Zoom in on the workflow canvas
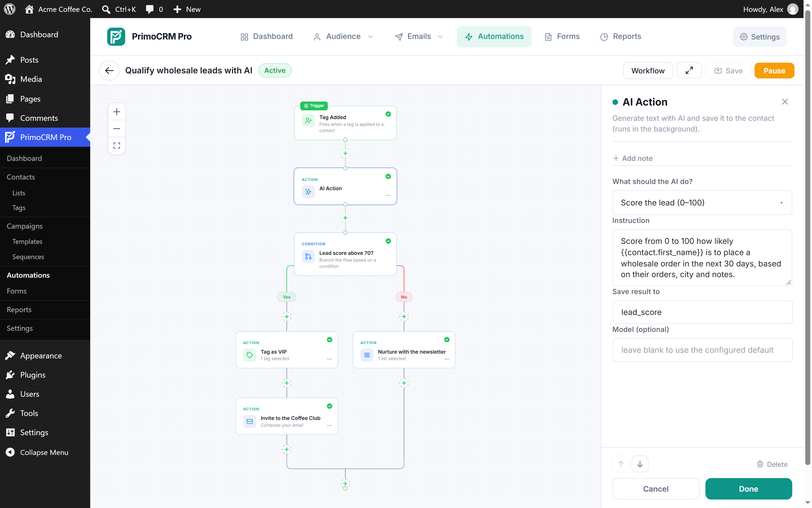812x508 pixels. click(116, 112)
